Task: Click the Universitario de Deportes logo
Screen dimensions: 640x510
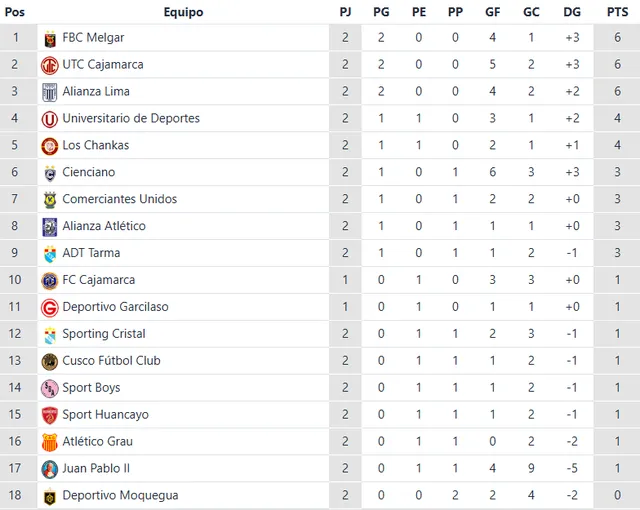Action: click(x=49, y=119)
